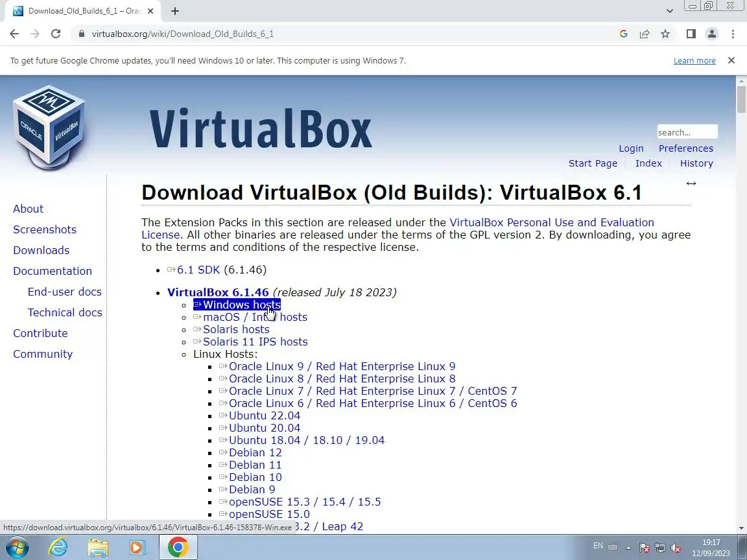Launch Internet Explorer from taskbar
747x560 pixels.
[x=58, y=547]
